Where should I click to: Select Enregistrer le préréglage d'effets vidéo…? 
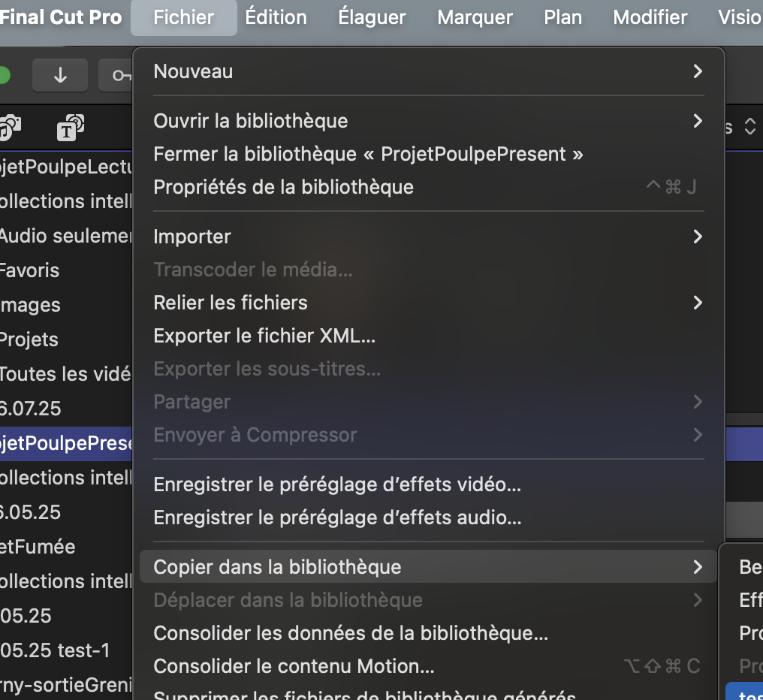337,484
